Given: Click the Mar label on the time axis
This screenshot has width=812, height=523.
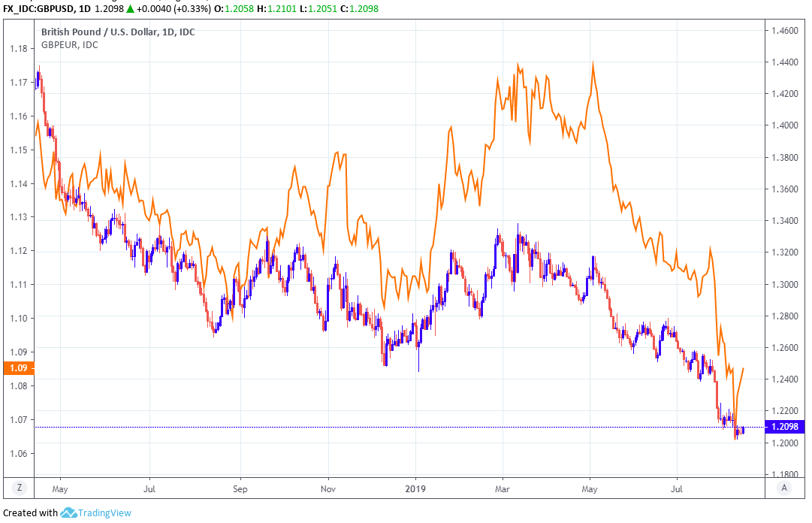Looking at the screenshot, I should pyautogui.click(x=502, y=488).
